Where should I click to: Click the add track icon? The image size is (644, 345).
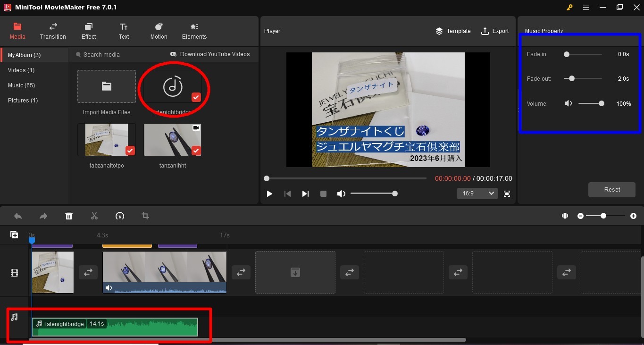click(x=15, y=235)
